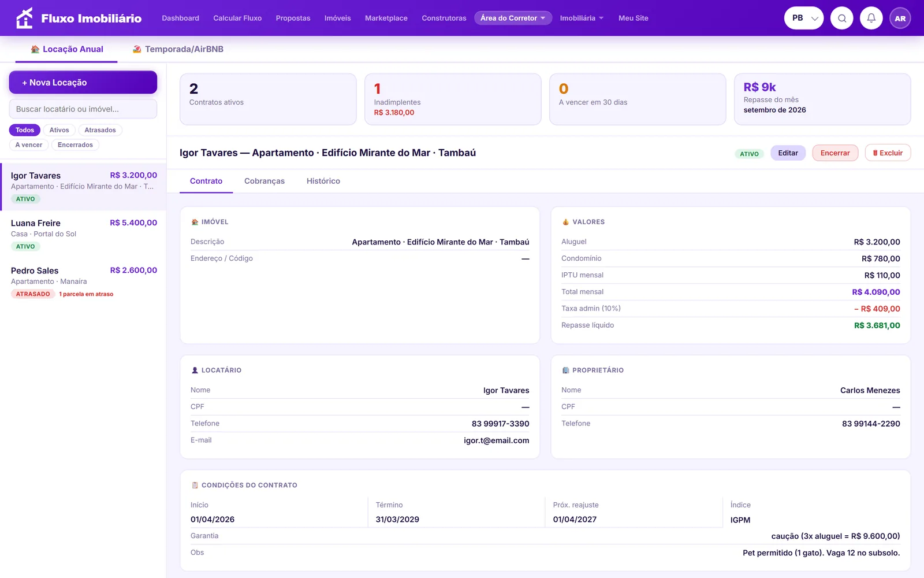Click the Encerrar contract button
The image size is (924, 578).
coord(835,153)
